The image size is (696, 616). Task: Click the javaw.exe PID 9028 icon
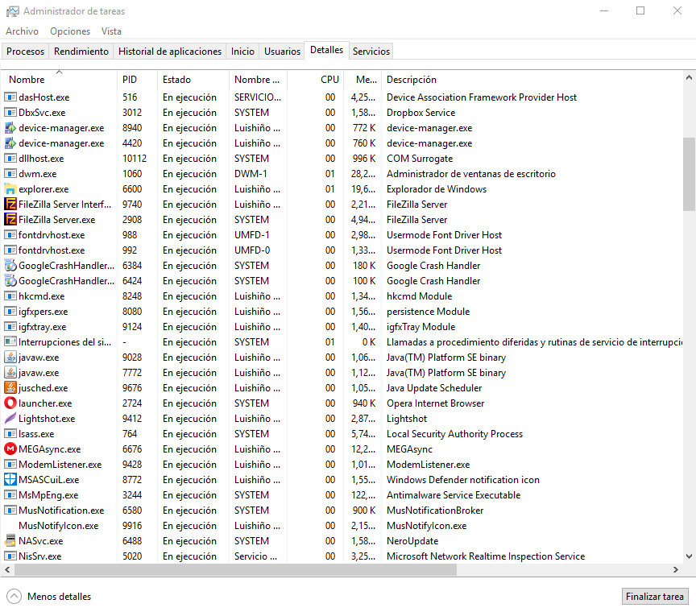pos(10,358)
